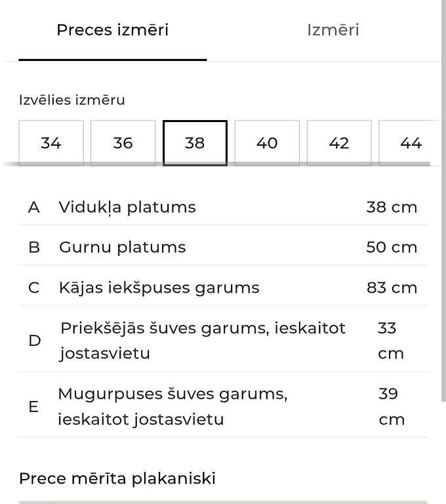Click the vertical page scrollbar
The height and width of the screenshot is (504, 446).
pyautogui.click(x=443, y=201)
